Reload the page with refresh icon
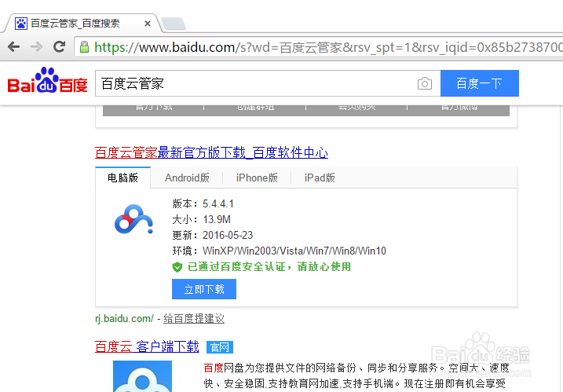The width and height of the screenshot is (563, 392). tap(59, 46)
